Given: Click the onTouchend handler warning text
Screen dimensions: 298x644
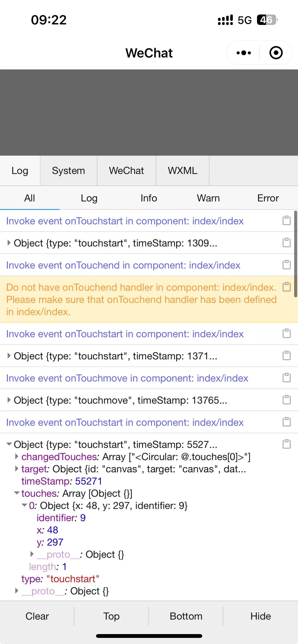Looking at the screenshot, I should click(141, 299).
